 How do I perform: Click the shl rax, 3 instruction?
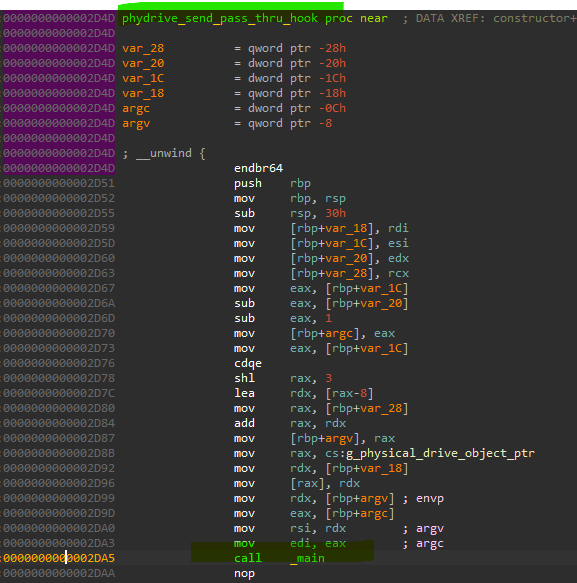(283, 379)
